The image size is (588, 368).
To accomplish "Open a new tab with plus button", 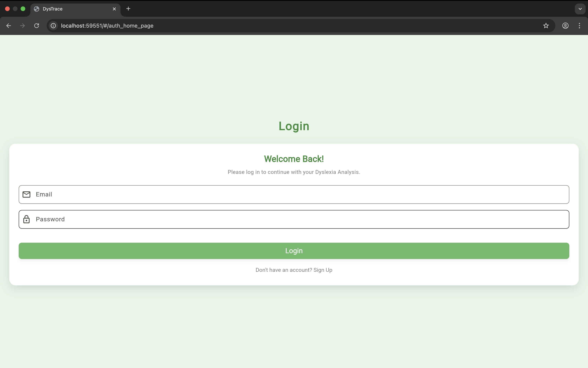I will click(x=128, y=9).
